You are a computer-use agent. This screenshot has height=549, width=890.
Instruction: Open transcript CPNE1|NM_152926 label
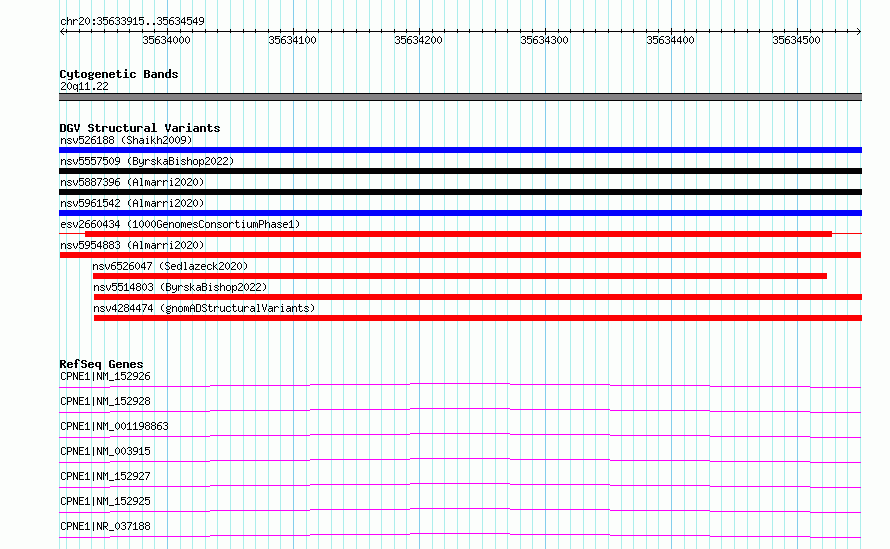click(106, 376)
